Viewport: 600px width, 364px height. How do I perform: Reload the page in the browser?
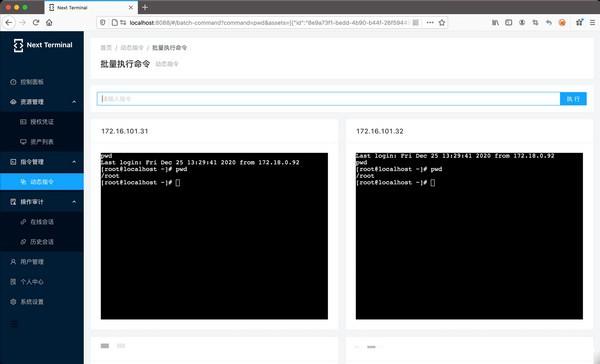click(36, 23)
